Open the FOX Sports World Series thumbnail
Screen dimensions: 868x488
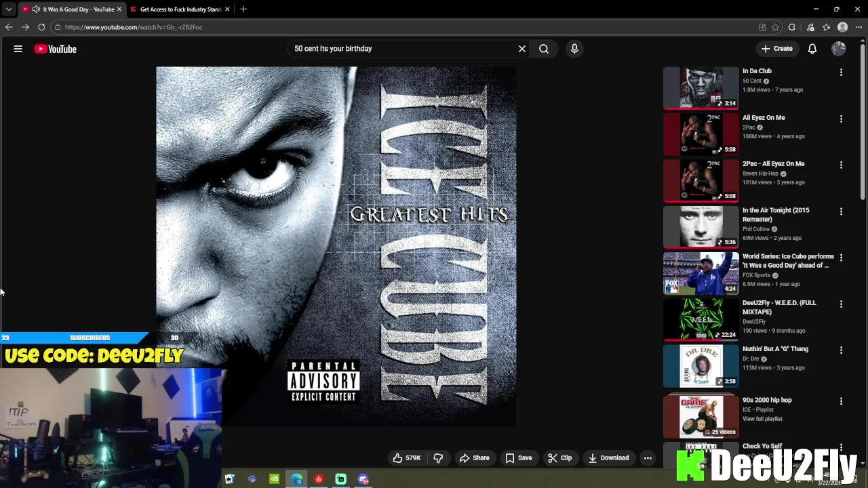(x=701, y=273)
